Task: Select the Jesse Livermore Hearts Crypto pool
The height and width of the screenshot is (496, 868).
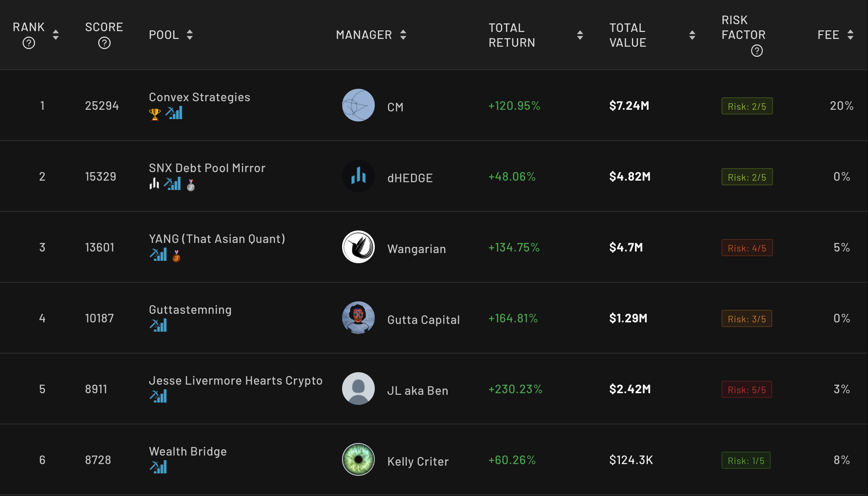Action: [236, 380]
